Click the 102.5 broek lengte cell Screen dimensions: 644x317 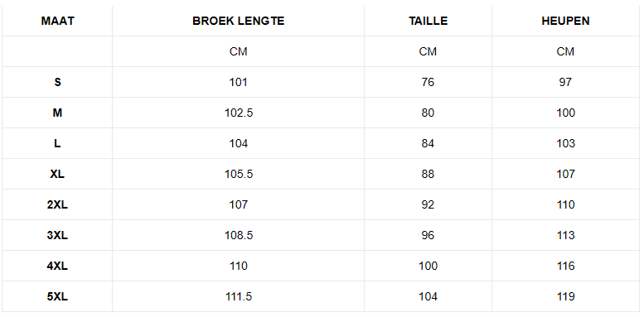(239, 113)
